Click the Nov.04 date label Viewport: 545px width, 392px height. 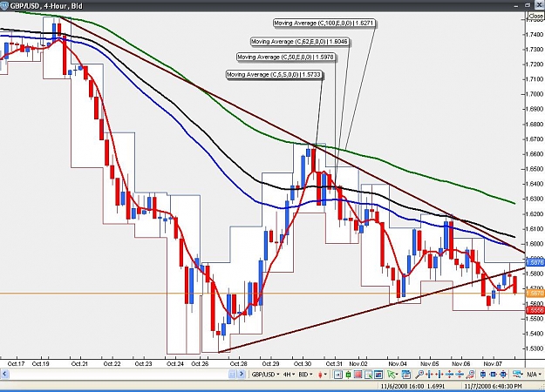pyautogui.click(x=398, y=364)
